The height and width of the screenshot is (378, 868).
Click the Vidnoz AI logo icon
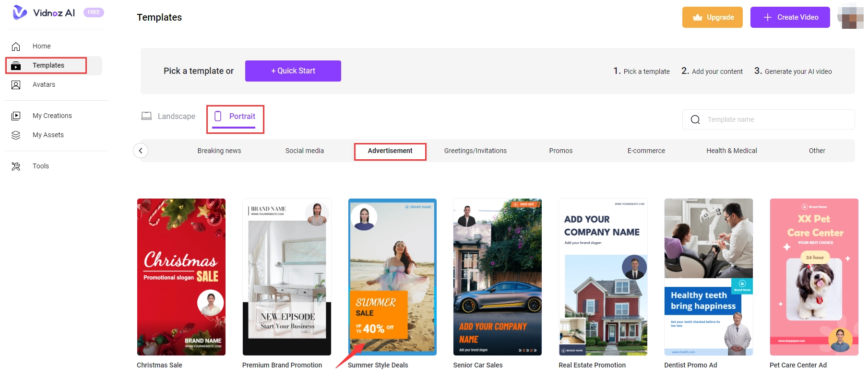(20, 12)
